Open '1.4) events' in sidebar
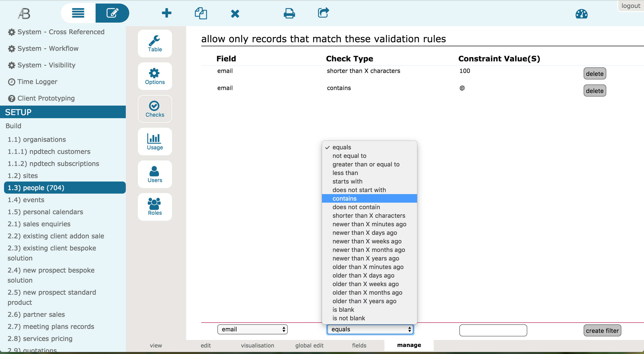The width and height of the screenshot is (644, 354). tap(26, 200)
